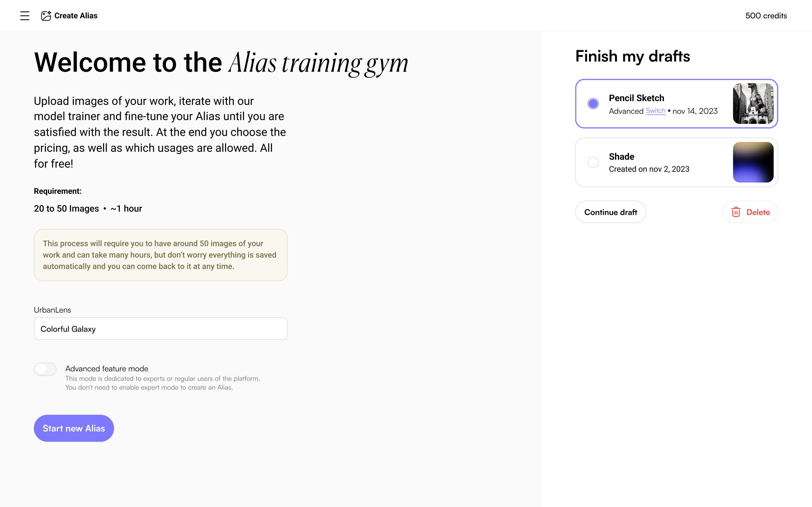Open the hamburger menu icon
Viewport: 812px width, 507px height.
click(25, 16)
